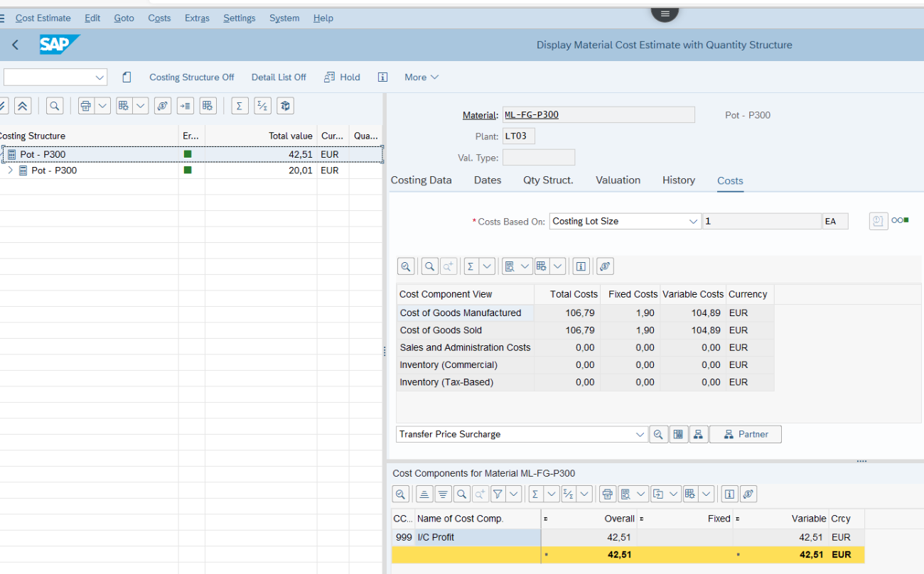Click filter icon in cost components toolbar
The image size is (924, 574).
click(x=498, y=494)
